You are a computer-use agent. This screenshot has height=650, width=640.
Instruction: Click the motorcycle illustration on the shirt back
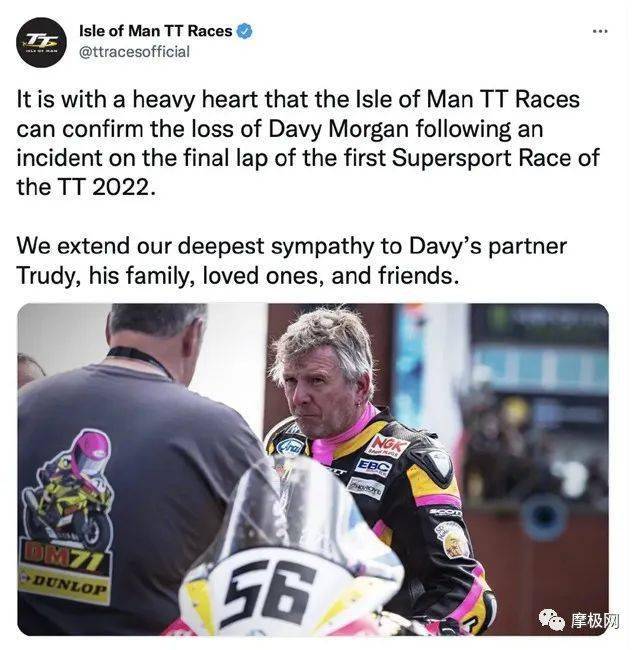pos(68,493)
